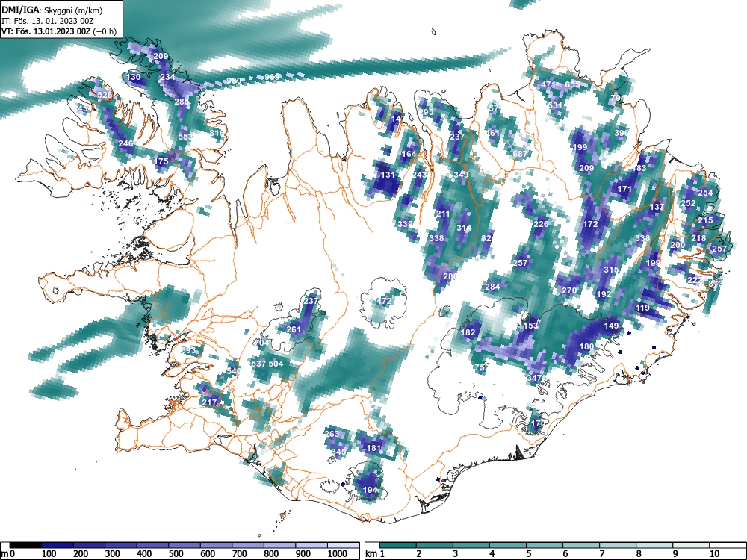The image size is (747, 560).
Task: Click the visibility value 211
Action: point(443,214)
